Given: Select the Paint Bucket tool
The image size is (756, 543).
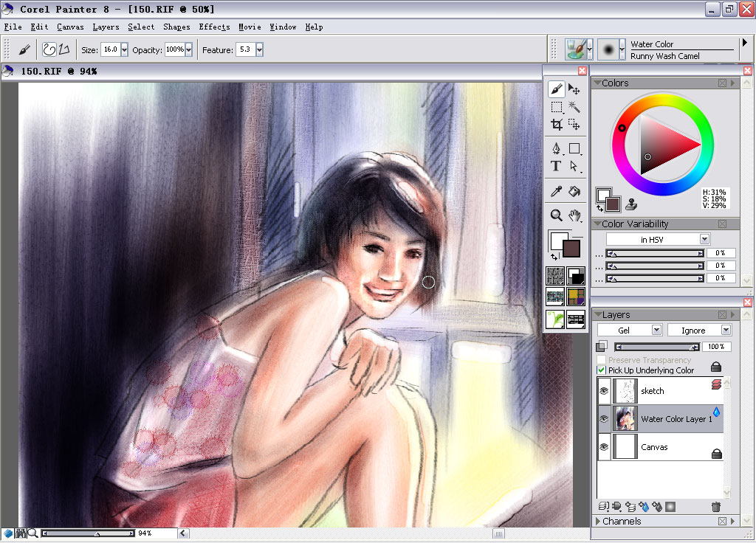Looking at the screenshot, I should click(x=574, y=191).
